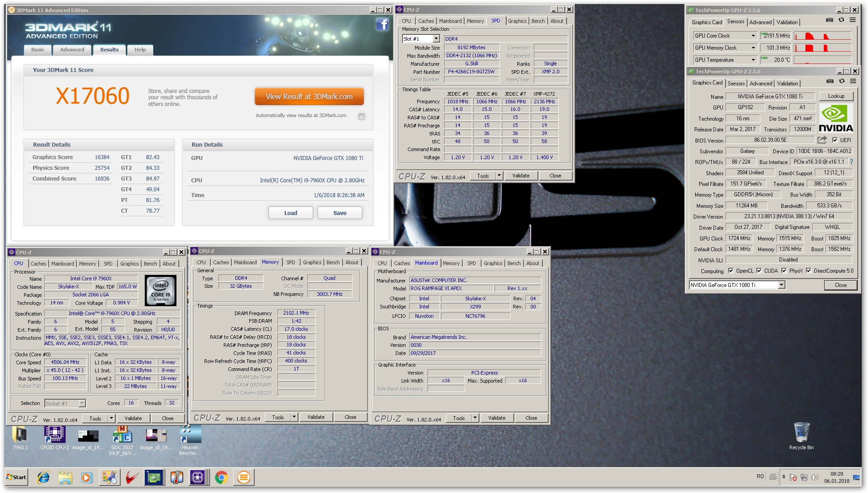868x493 pixels.
Task: Open Windows Media Player from taskbar
Action: 86,477
